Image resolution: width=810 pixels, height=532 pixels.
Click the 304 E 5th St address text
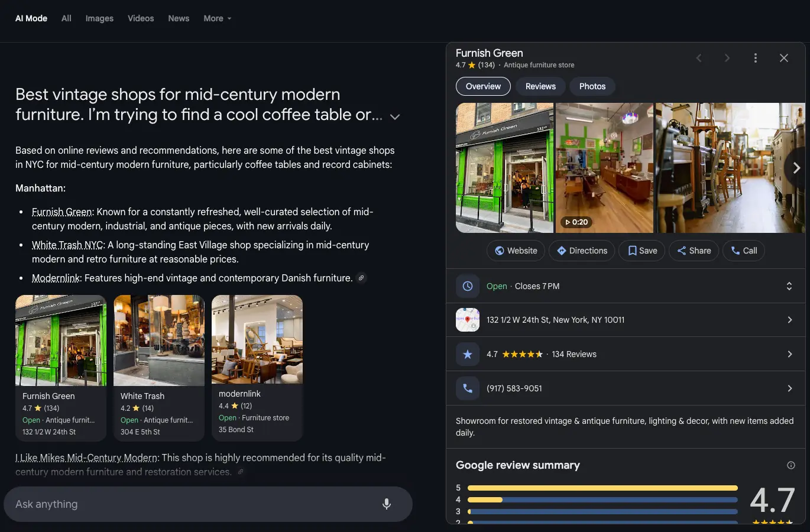[140, 432]
